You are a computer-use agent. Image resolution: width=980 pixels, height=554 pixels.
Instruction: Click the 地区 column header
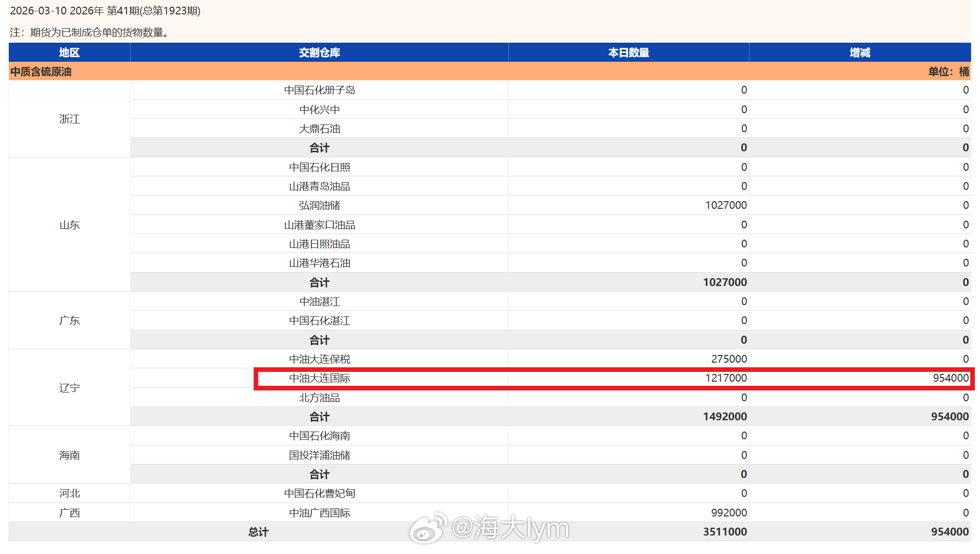tap(69, 52)
